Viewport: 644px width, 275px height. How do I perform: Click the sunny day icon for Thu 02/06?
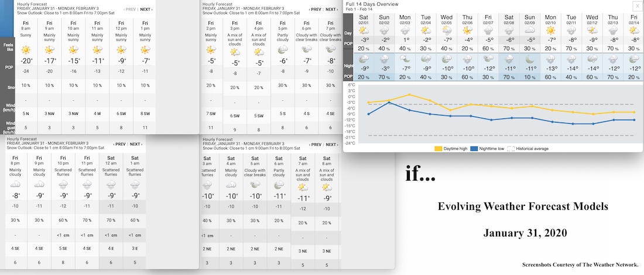(x=467, y=30)
